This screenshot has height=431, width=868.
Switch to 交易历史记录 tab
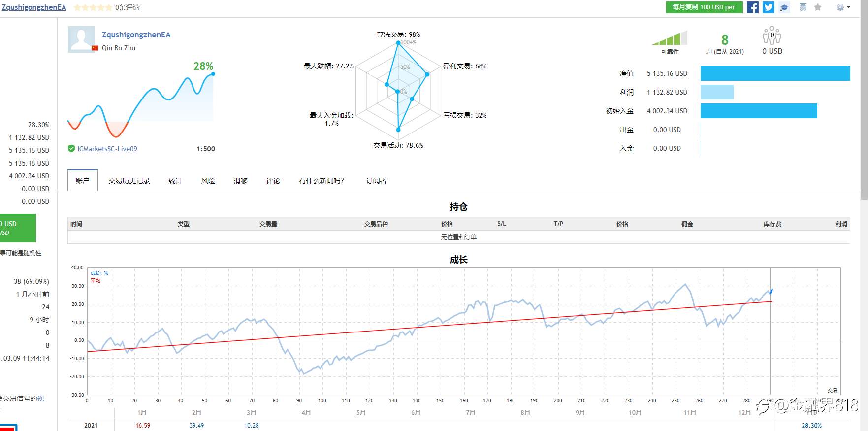[129, 181]
